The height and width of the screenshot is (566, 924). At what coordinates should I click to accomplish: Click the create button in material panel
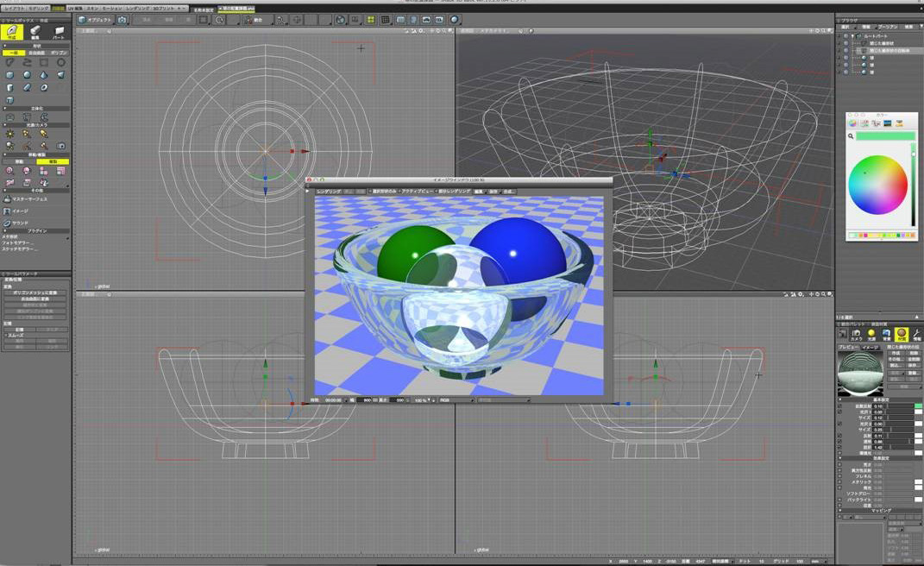[x=896, y=353]
